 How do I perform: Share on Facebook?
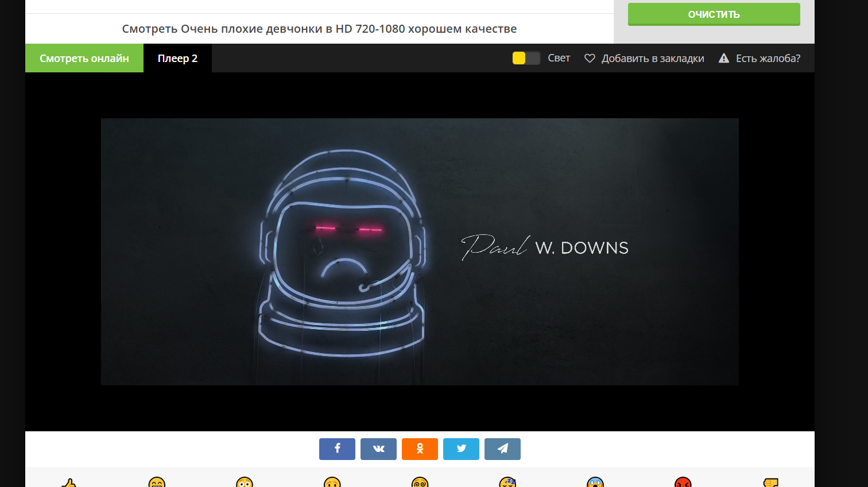[337, 449]
